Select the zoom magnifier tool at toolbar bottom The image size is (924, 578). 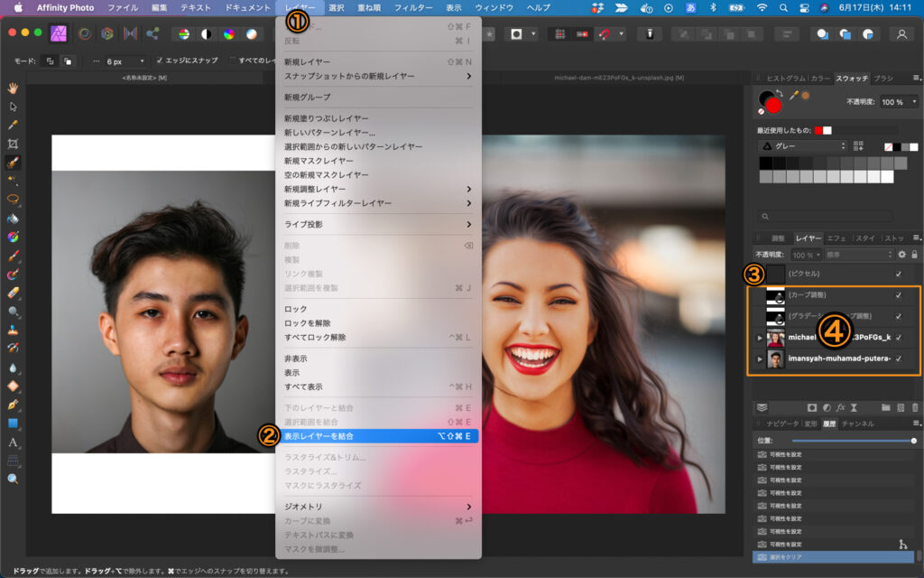click(x=14, y=479)
